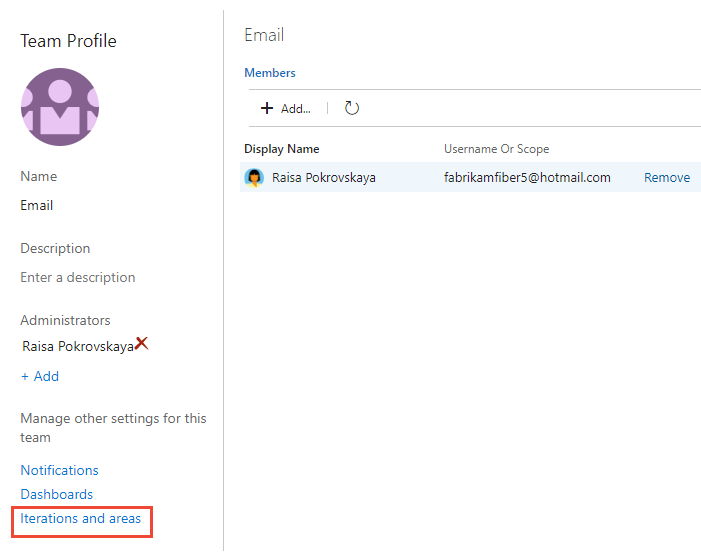The width and height of the screenshot is (701, 556).
Task: Click the purple team profile avatar image
Action: click(60, 107)
